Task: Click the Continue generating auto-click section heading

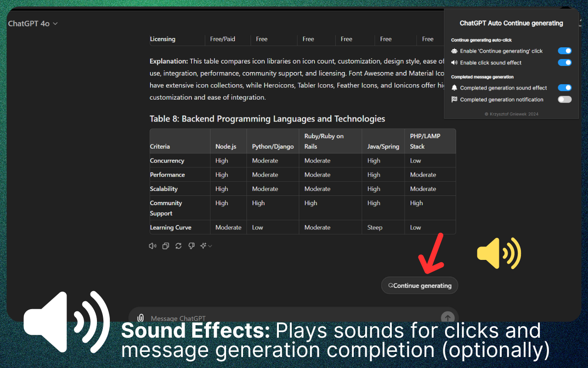Action: (x=481, y=40)
